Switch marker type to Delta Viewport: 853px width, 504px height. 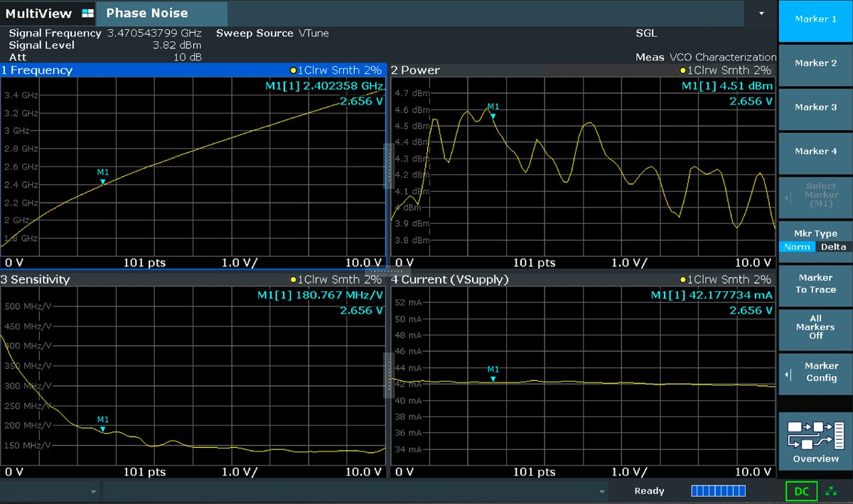point(833,247)
